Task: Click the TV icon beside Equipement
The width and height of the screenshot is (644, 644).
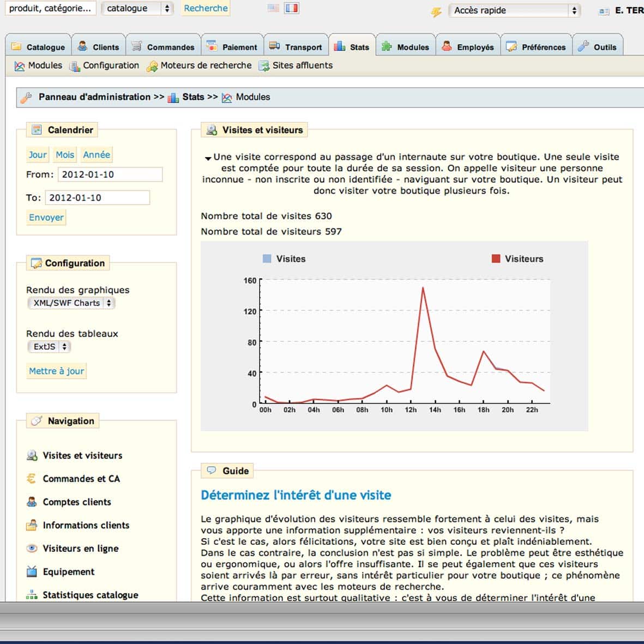Action: click(32, 572)
